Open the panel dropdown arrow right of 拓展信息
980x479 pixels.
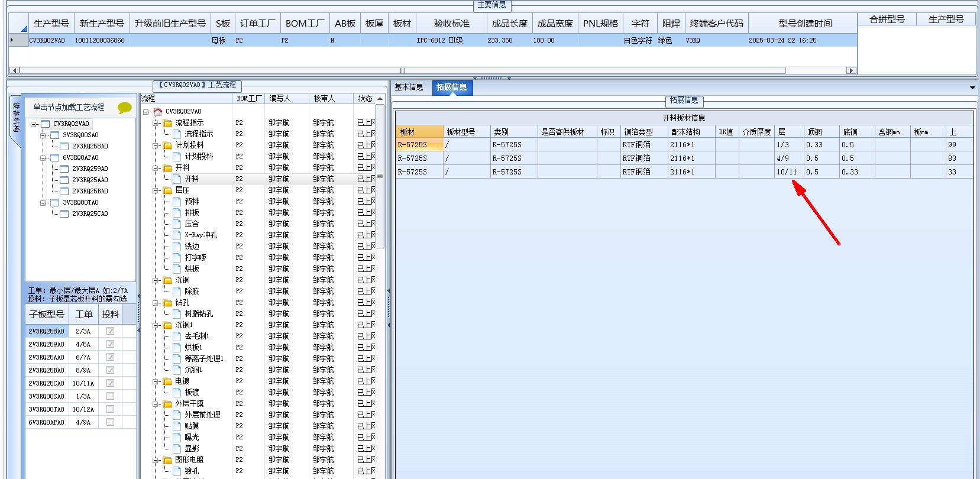(x=973, y=88)
